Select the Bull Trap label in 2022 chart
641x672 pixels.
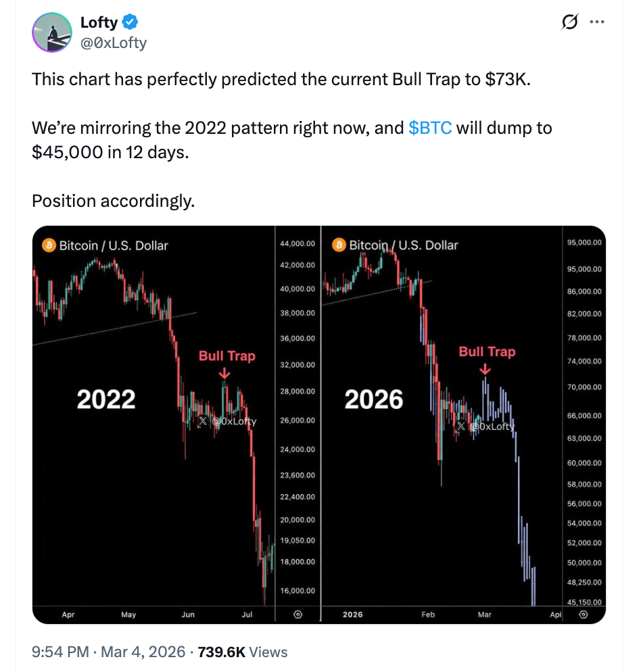click(227, 356)
